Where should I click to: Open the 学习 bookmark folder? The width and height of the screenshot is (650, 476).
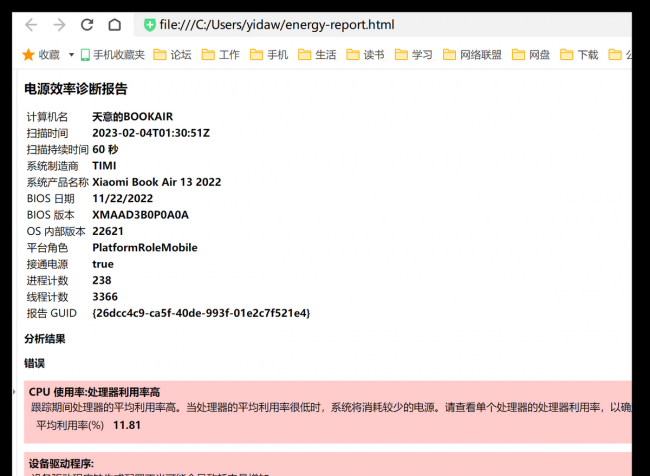click(x=413, y=55)
